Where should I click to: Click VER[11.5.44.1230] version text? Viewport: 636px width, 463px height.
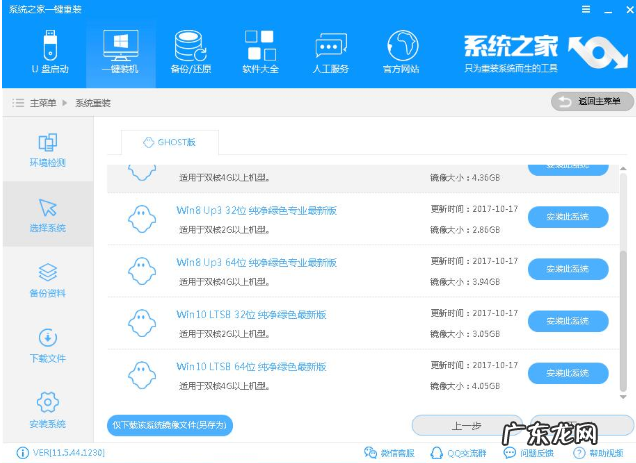tap(69, 453)
